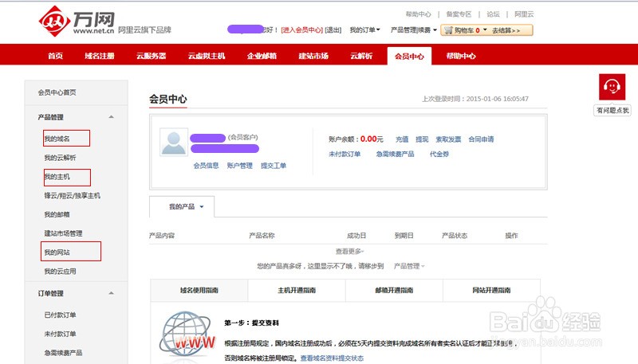Click the 万网 logo
The width and height of the screenshot is (638, 364).
pos(77,22)
